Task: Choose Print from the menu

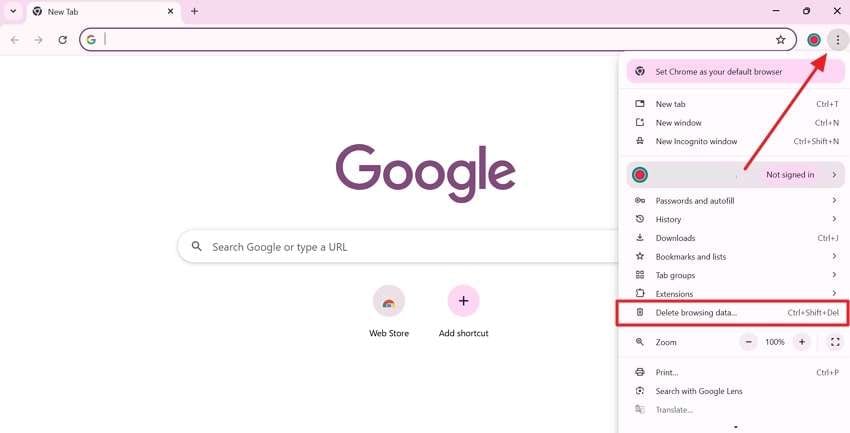Action: [x=736, y=372]
